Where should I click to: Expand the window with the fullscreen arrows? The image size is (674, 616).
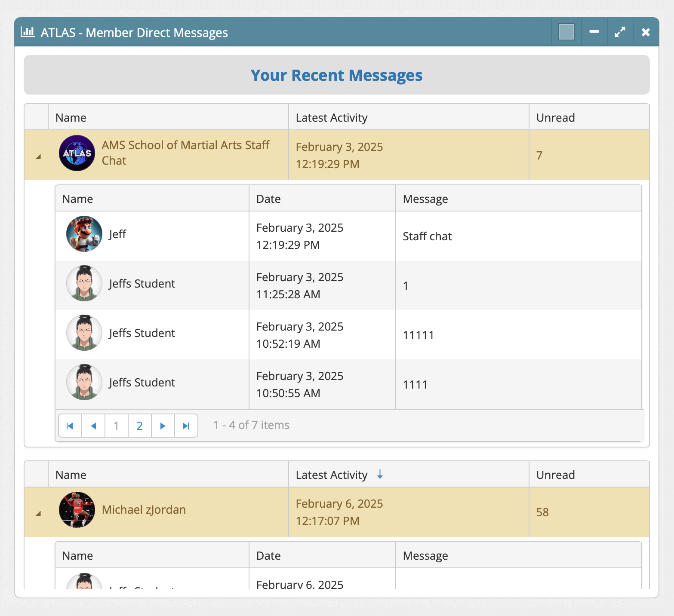tap(619, 31)
